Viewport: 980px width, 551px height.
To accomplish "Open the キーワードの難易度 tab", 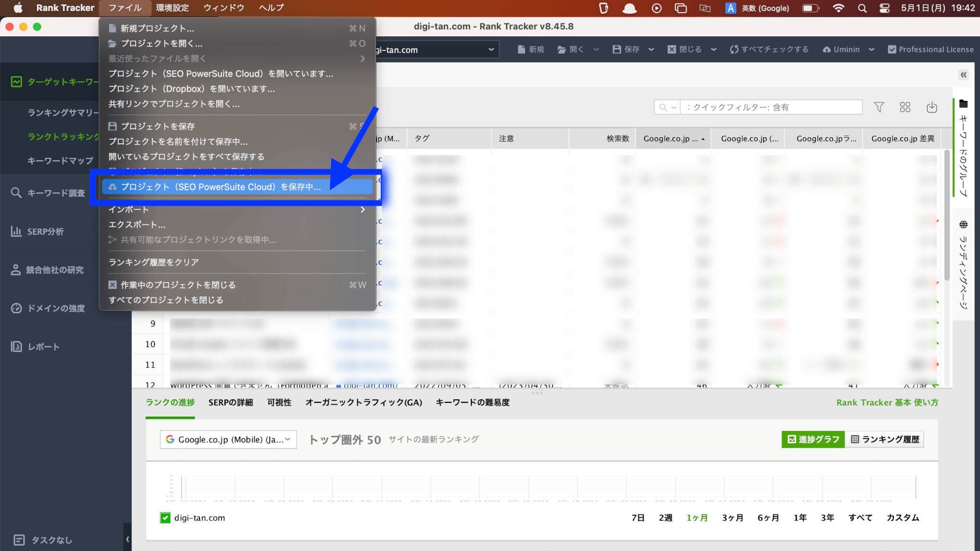I will pyautogui.click(x=473, y=402).
